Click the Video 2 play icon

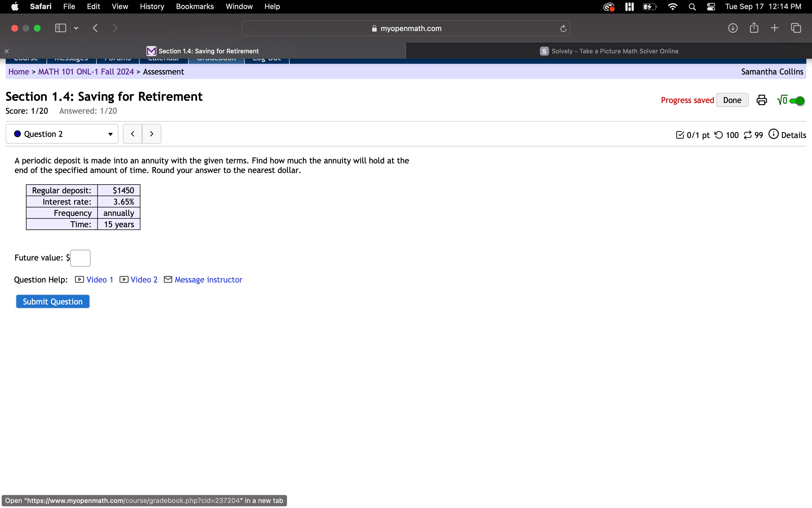[x=124, y=279]
